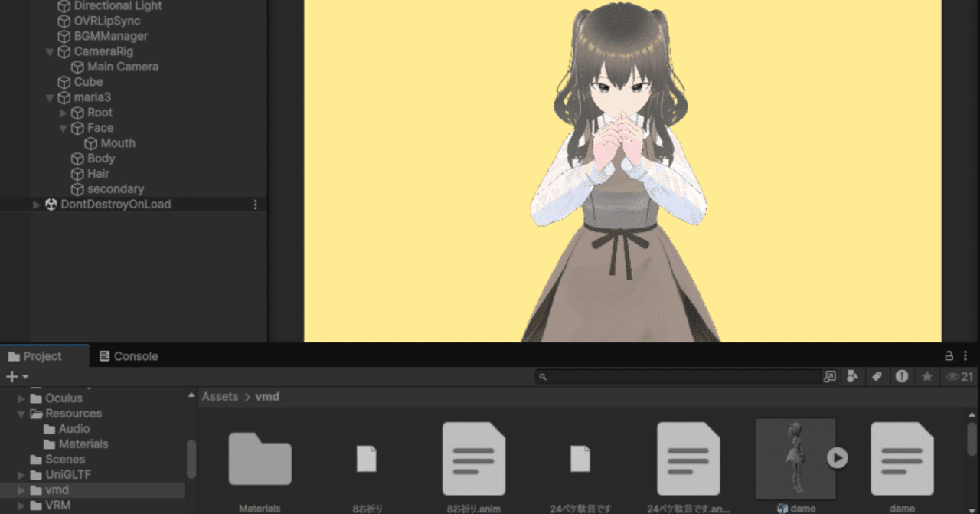The height and width of the screenshot is (514, 980).
Task: Click the search by label tag icon
Action: 877,376
